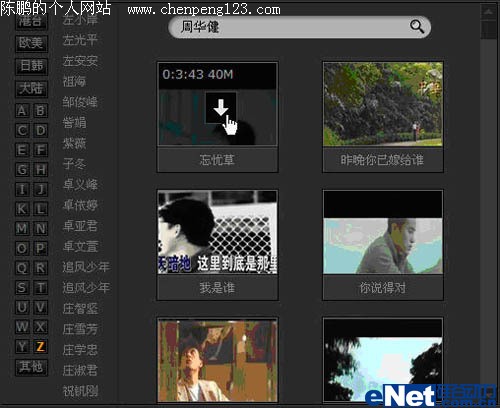This screenshot has height=408, width=500.
Task: Filter singers by letter O
Action: click(22, 248)
